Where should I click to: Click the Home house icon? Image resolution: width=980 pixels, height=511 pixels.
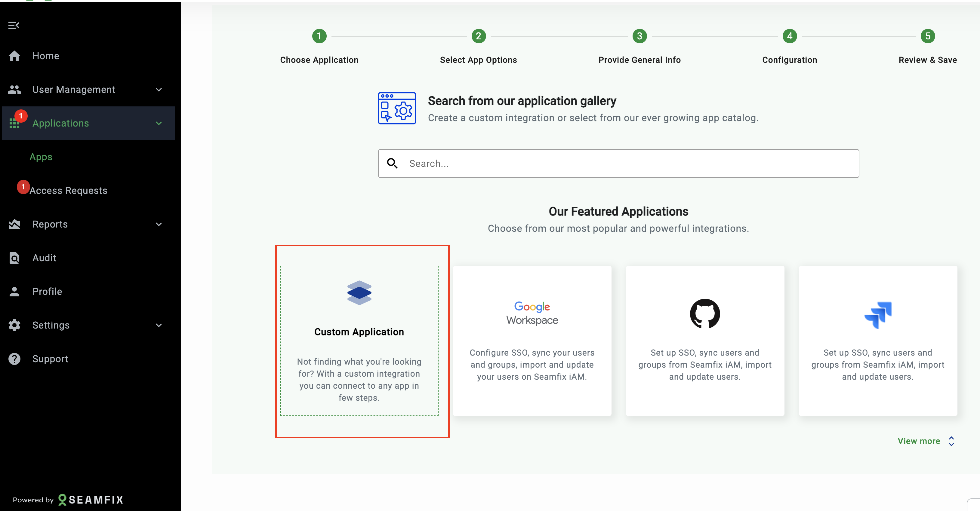click(x=14, y=56)
